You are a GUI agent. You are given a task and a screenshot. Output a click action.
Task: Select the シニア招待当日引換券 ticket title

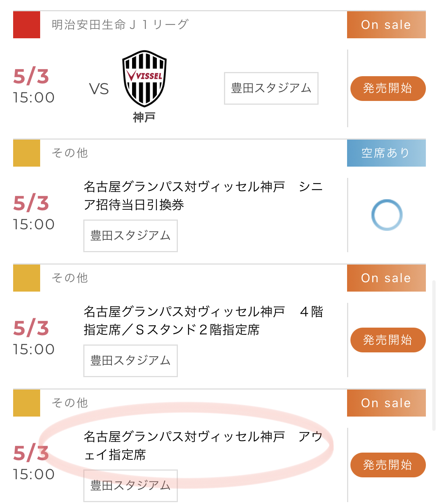pos(203,196)
